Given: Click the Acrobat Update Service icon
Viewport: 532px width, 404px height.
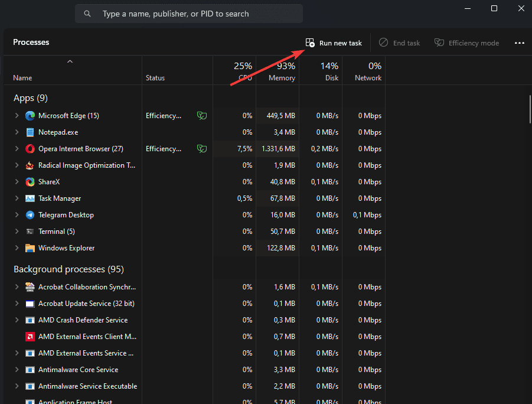Looking at the screenshot, I should [30, 304].
